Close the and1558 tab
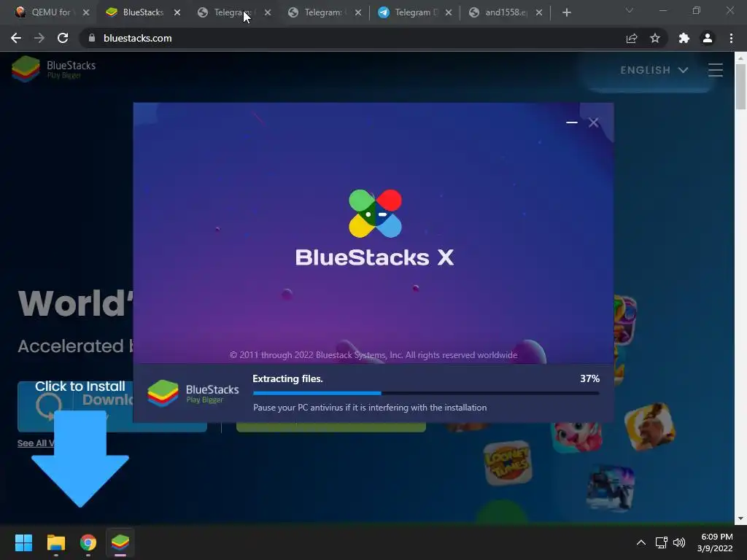 [x=539, y=12]
